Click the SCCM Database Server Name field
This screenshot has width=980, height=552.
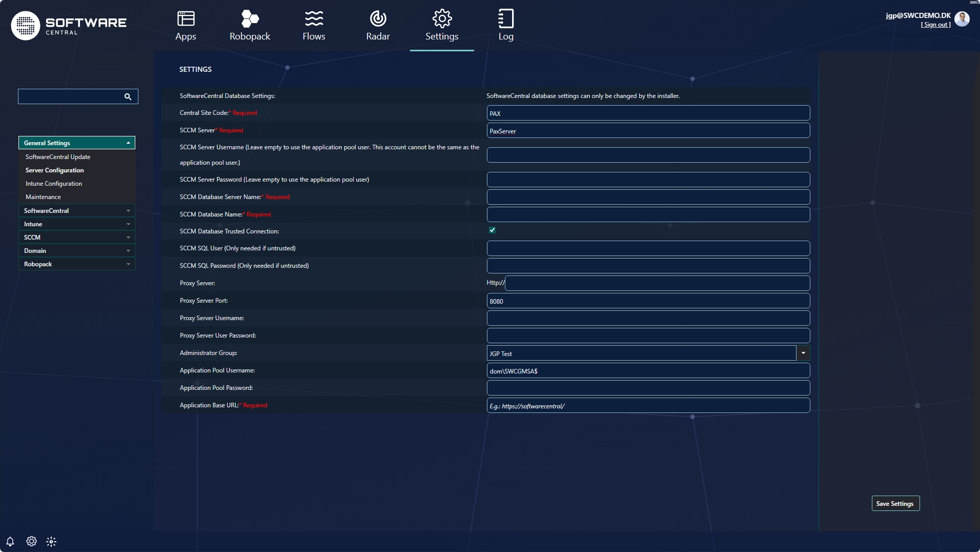[x=648, y=197]
